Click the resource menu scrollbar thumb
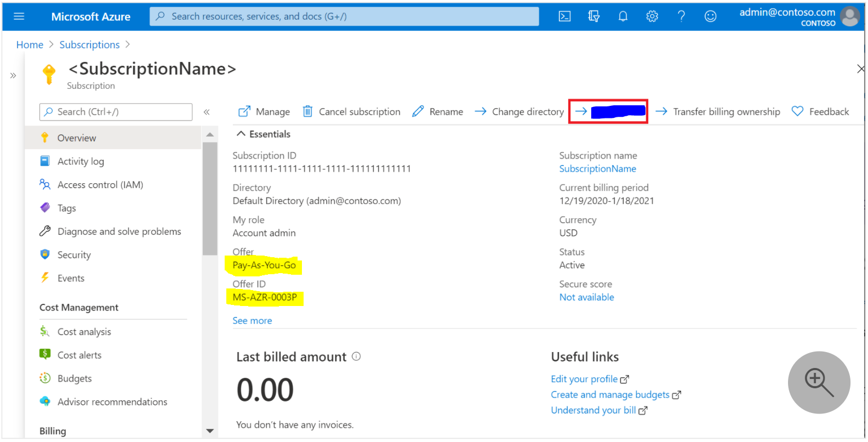The image size is (868, 442). [x=210, y=199]
